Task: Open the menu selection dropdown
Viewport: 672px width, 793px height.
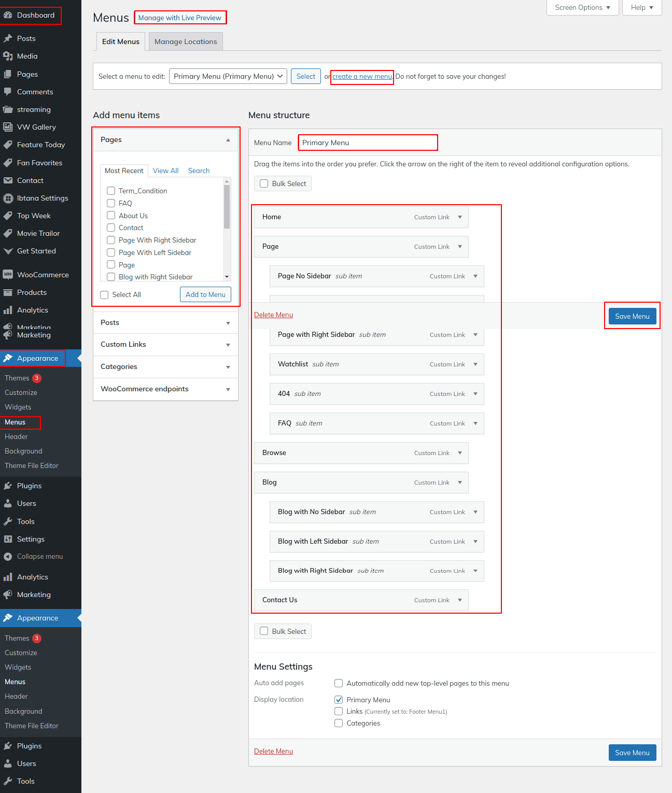Action: coord(228,76)
